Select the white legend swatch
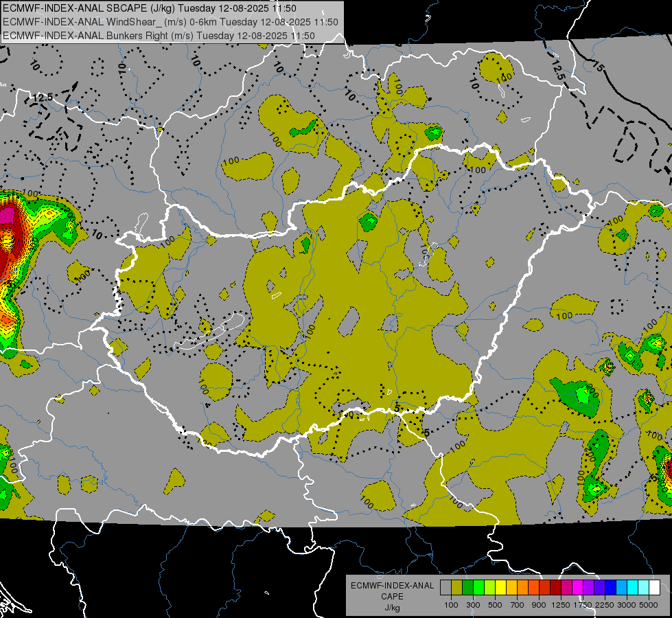This screenshot has height=618, width=672. [x=654, y=587]
